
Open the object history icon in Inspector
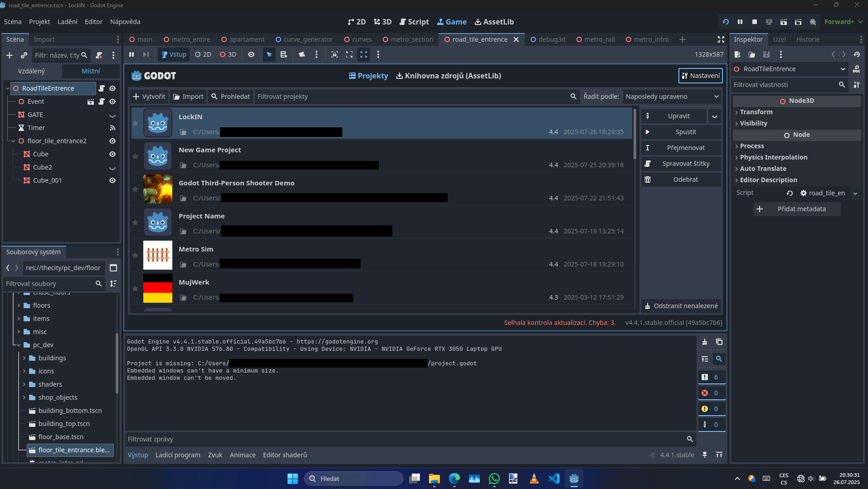coord(857,54)
